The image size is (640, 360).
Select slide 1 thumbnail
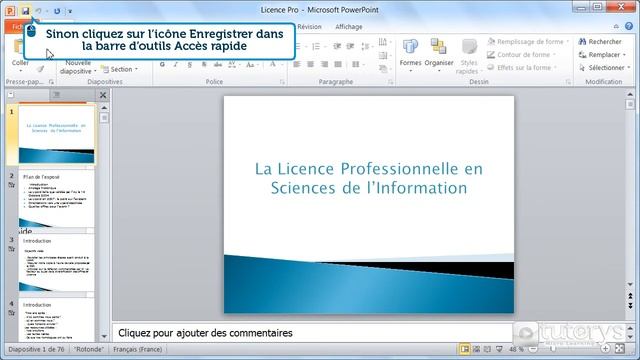pyautogui.click(x=56, y=134)
